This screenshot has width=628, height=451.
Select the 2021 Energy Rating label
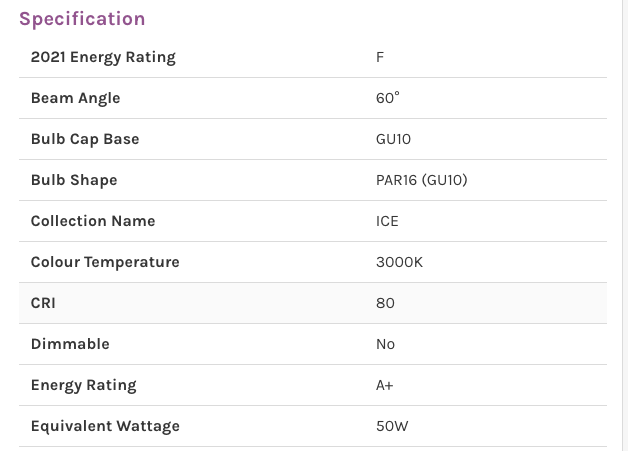pyautogui.click(x=103, y=57)
